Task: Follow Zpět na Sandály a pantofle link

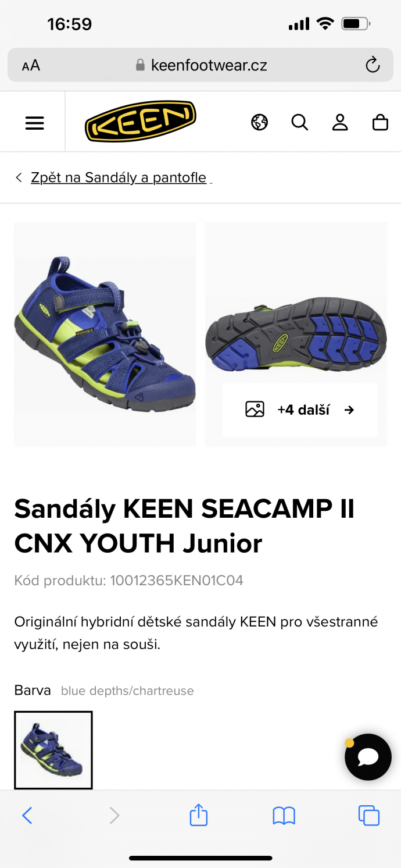Action: point(119,177)
